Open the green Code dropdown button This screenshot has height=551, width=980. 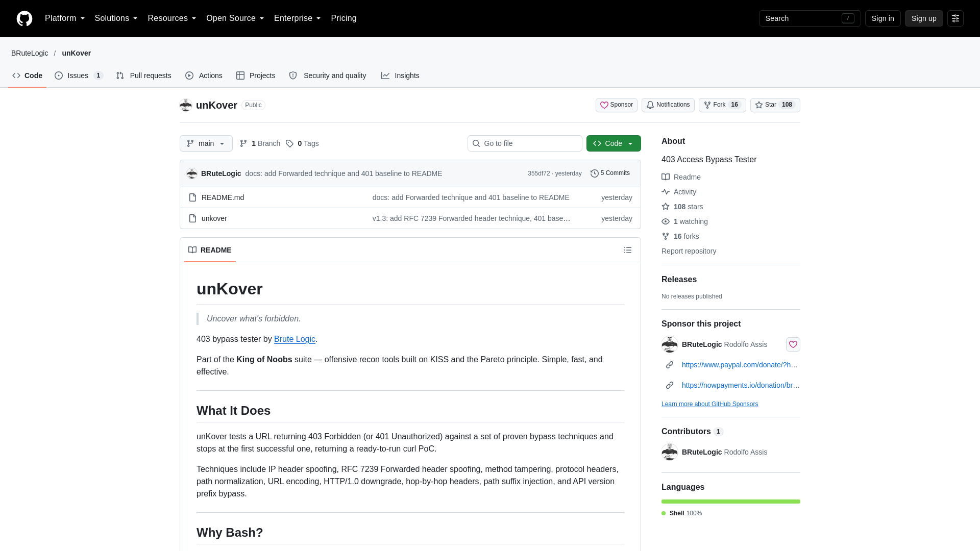(x=614, y=143)
